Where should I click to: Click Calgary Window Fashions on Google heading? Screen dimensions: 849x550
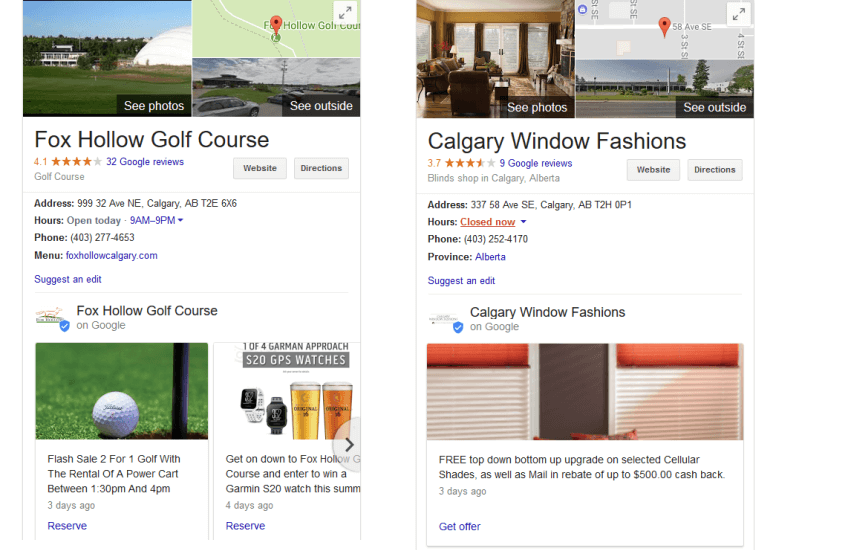click(547, 312)
